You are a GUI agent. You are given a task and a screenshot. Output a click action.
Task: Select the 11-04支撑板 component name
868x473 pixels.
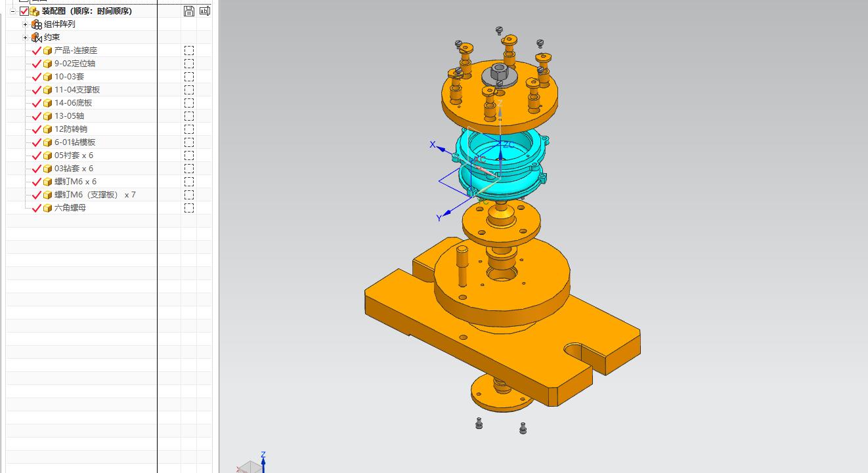[x=77, y=90]
